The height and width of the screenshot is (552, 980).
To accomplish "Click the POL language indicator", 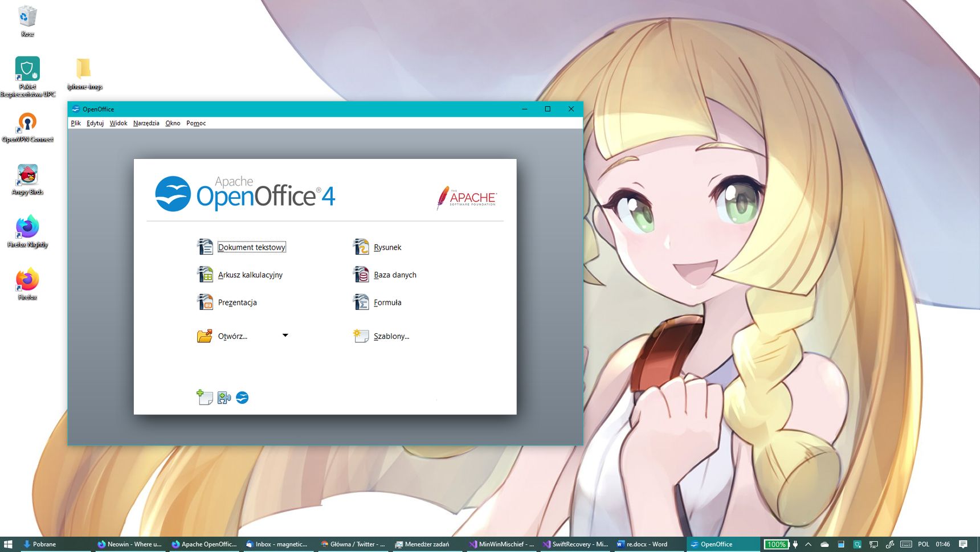I will [924, 544].
